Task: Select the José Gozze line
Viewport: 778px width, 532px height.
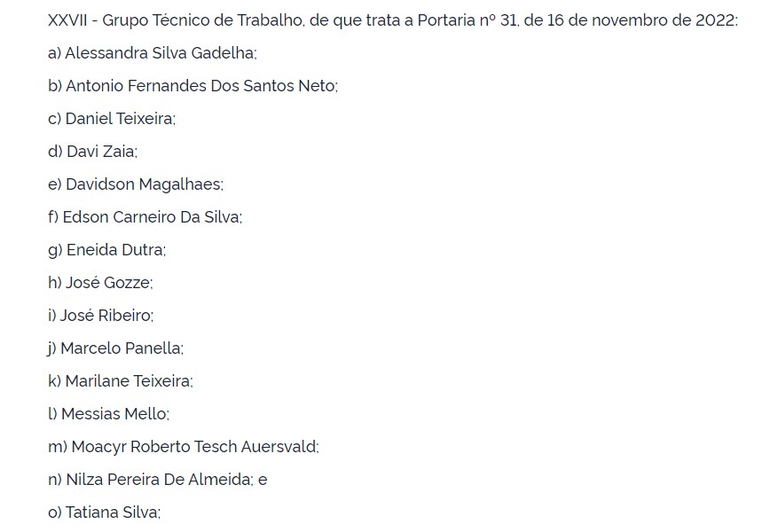Action: tap(100, 283)
